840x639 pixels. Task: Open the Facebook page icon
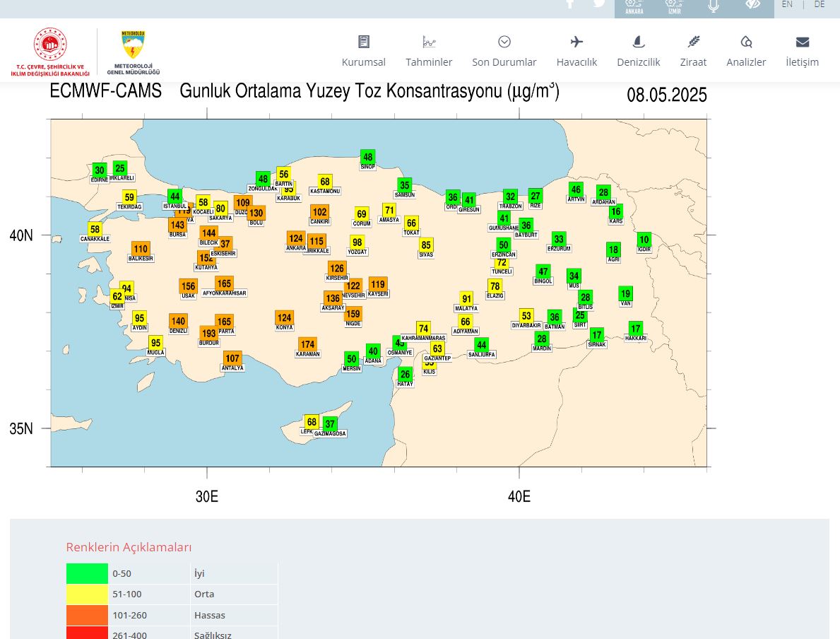pyautogui.click(x=570, y=4)
